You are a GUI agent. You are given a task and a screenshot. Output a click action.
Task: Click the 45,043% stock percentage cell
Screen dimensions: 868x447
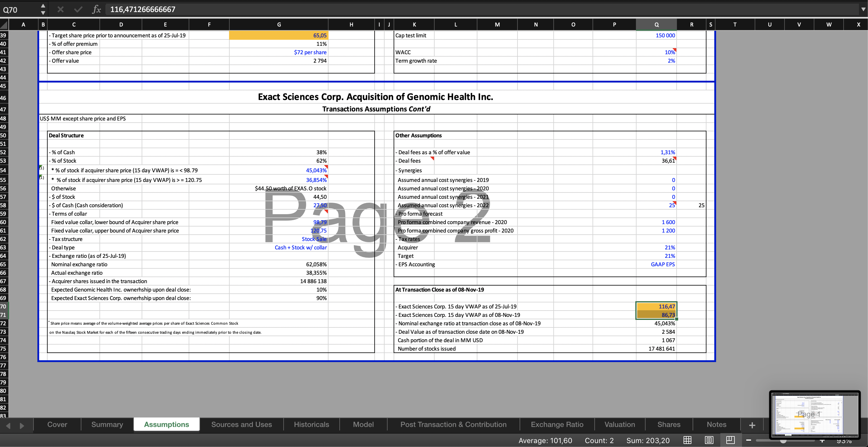tap(279, 170)
